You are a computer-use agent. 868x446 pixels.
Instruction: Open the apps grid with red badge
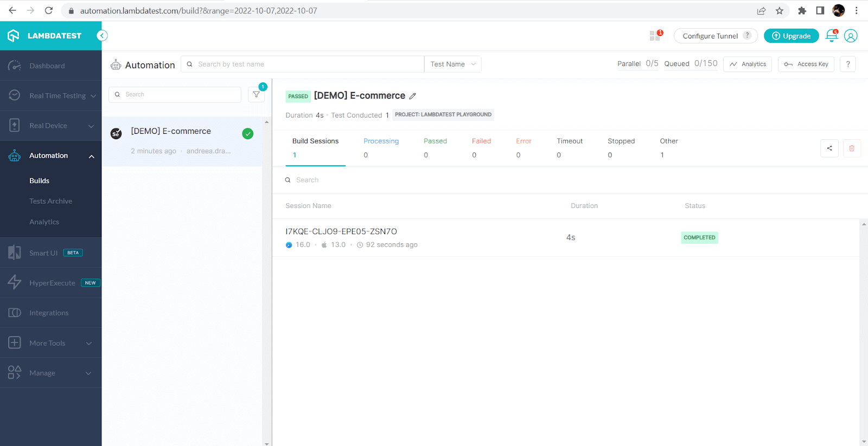[656, 36]
